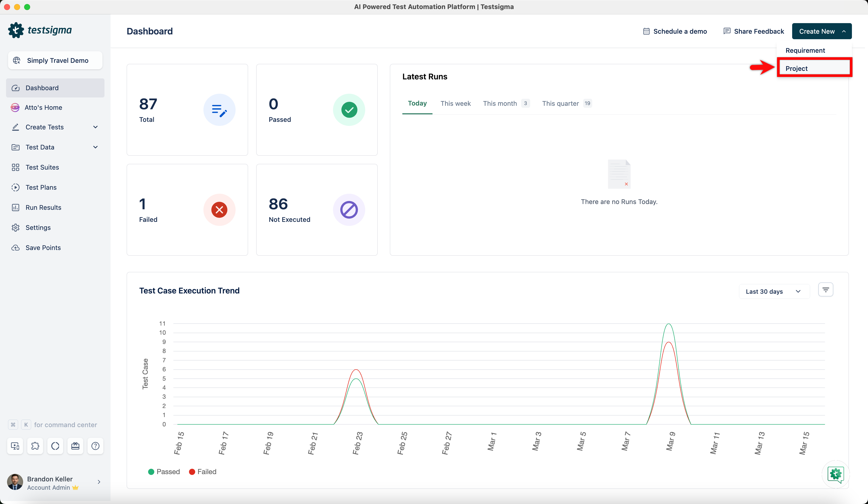Switch to the This week tab

click(455, 103)
